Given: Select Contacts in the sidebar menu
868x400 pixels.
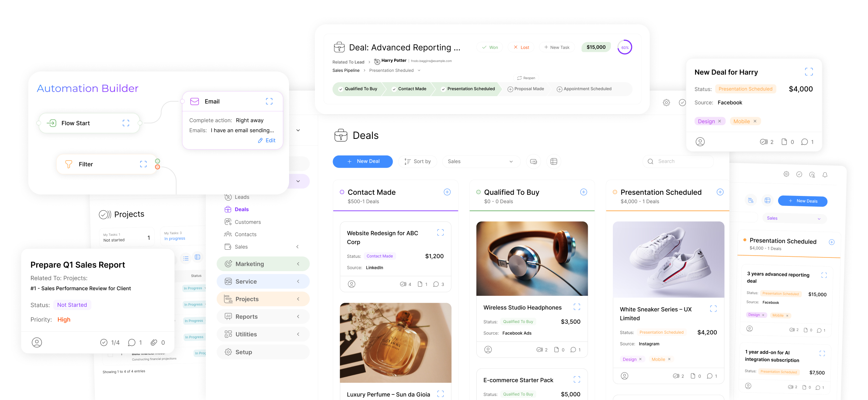Looking at the screenshot, I should (245, 234).
